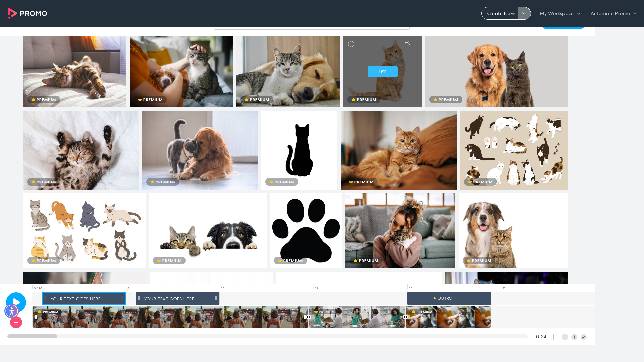Click the timeline horizontal scrollbar thumb
This screenshot has height=362, width=644.
pos(32,336)
